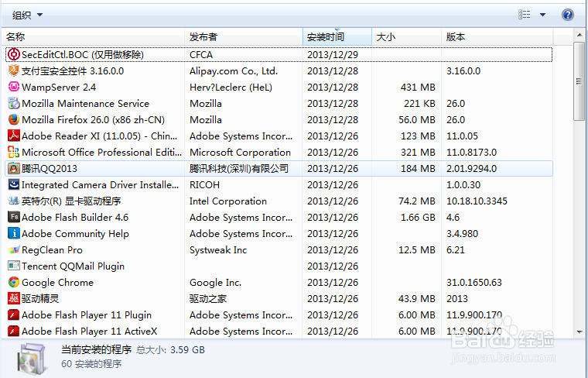
Task: Click the Intel Corporation publisher cell
Action: pos(228,201)
